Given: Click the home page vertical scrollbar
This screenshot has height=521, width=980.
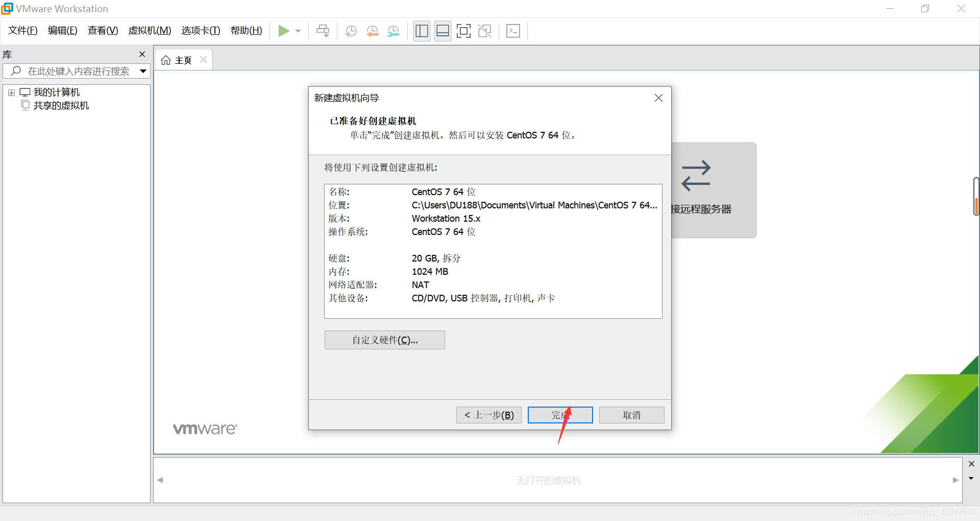Looking at the screenshot, I should [x=976, y=197].
